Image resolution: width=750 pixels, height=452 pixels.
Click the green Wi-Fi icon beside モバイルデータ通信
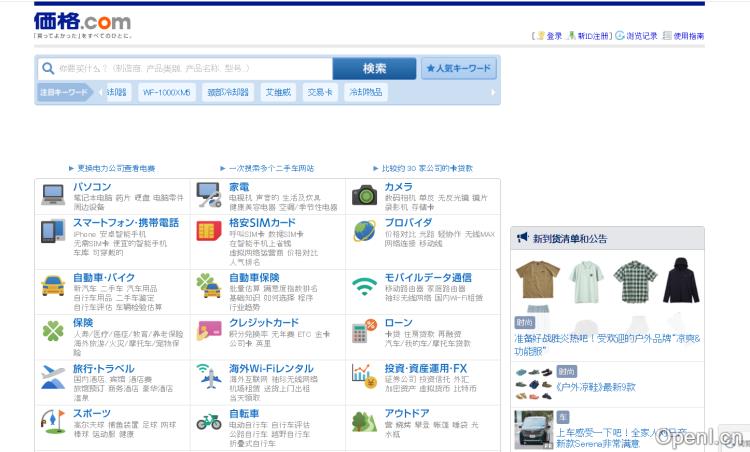pyautogui.click(x=364, y=286)
